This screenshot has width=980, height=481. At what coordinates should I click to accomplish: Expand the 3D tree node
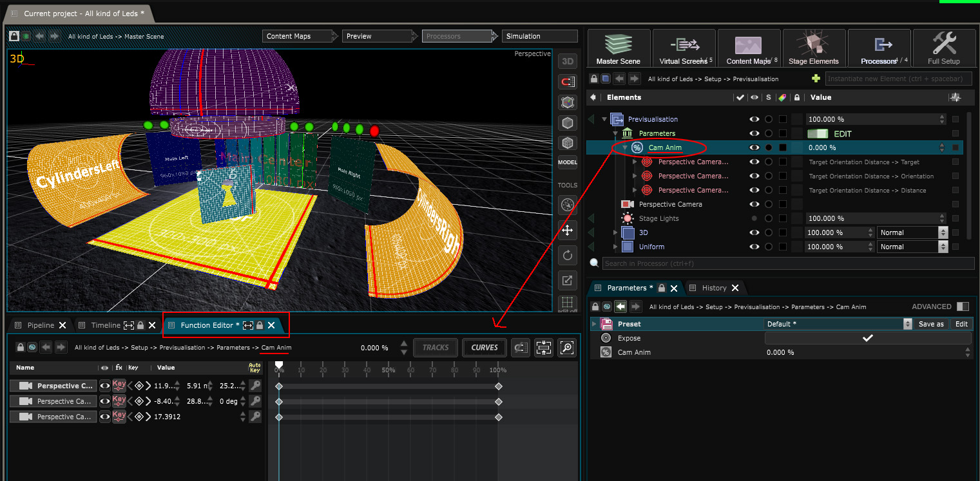(x=615, y=232)
